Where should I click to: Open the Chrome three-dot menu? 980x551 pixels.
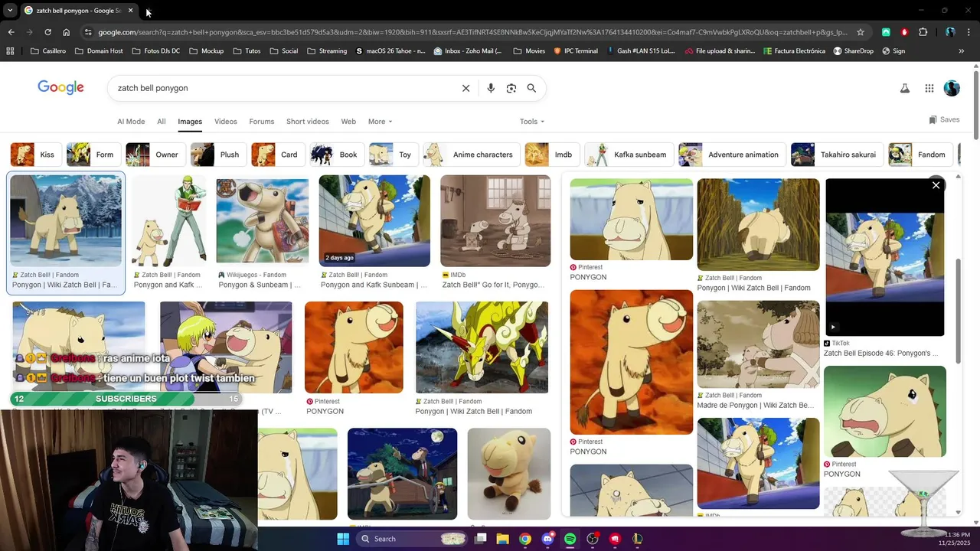(x=969, y=32)
